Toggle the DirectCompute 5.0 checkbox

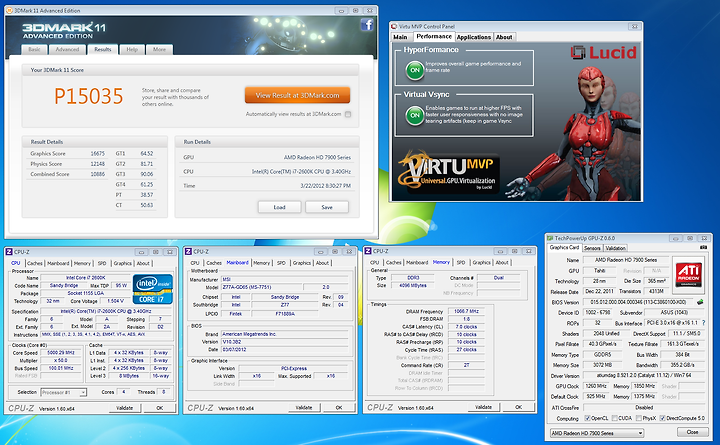pos(662,418)
